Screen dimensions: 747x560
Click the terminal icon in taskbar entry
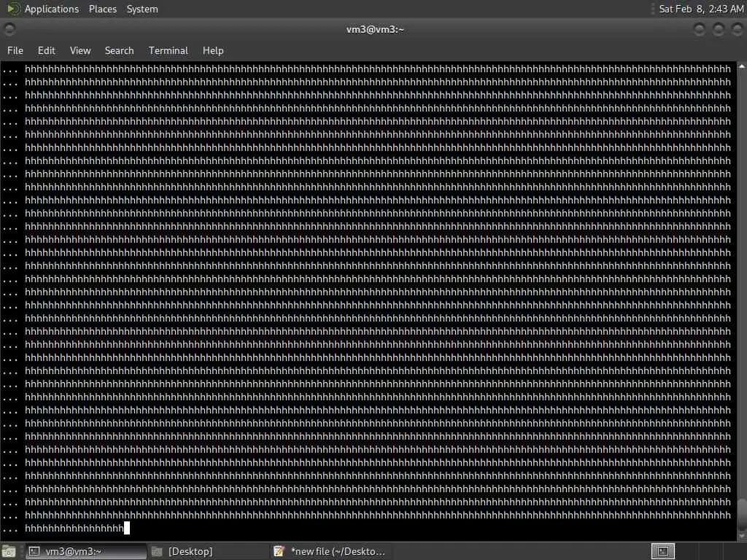34,551
